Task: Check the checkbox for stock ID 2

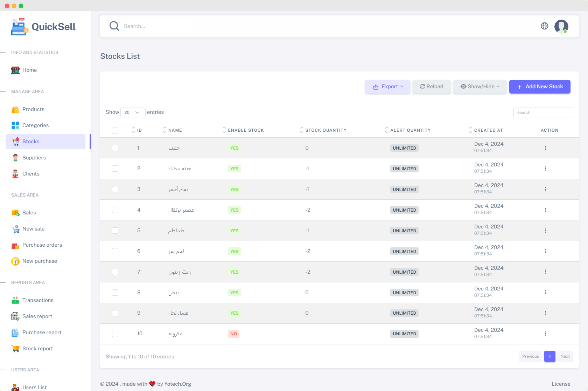Action: coord(115,169)
